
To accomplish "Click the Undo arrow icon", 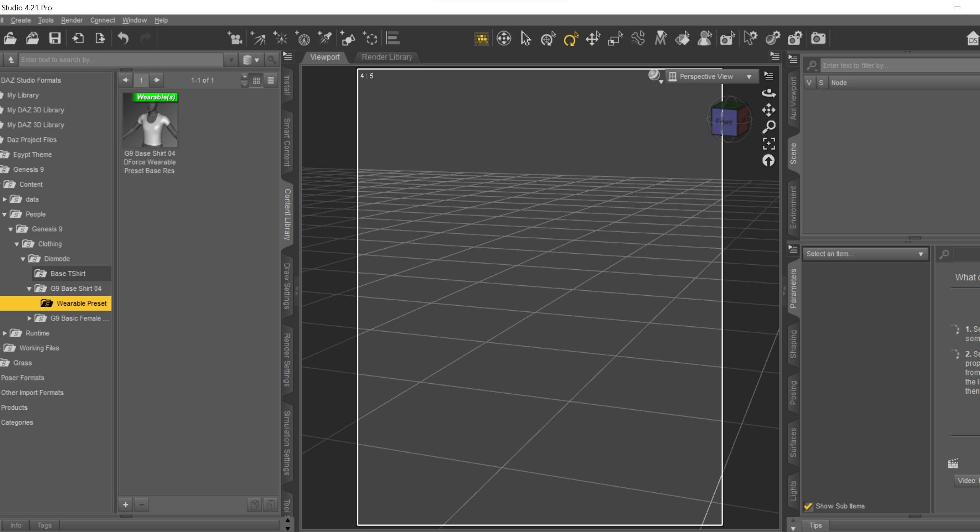I will pos(123,38).
